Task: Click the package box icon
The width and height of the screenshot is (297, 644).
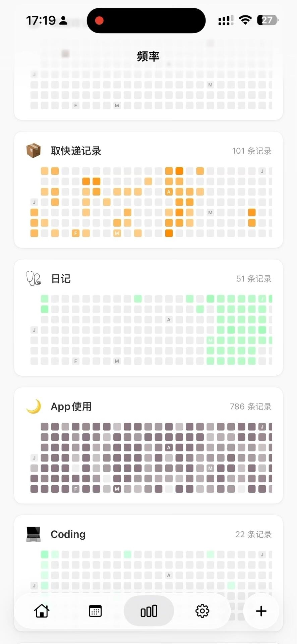Action: tap(34, 151)
